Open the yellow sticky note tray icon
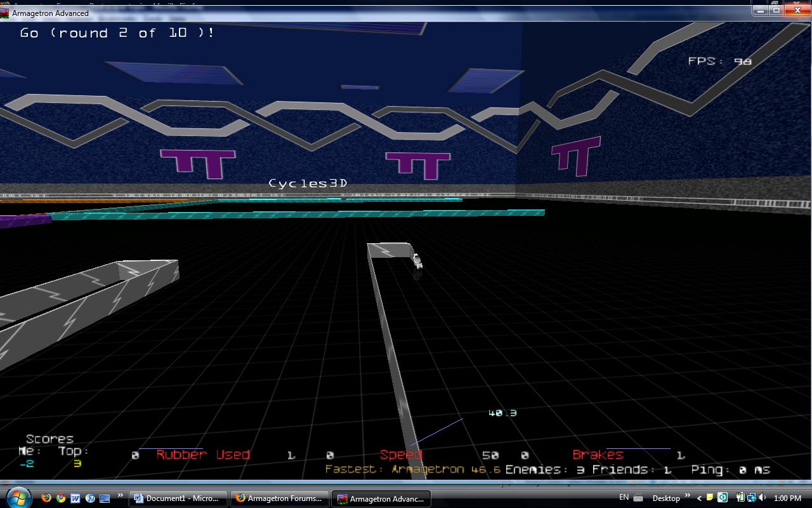The height and width of the screenshot is (508, 812). coord(710,498)
